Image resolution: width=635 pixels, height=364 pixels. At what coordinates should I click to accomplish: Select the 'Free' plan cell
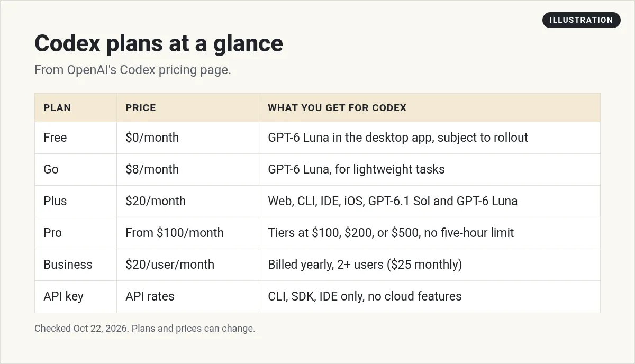[76, 138]
